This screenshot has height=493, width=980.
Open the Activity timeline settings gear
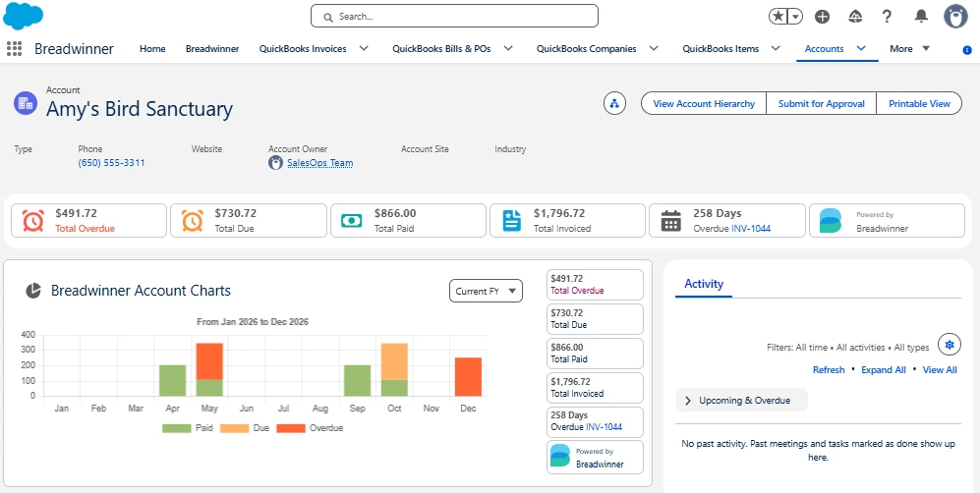pyautogui.click(x=950, y=345)
